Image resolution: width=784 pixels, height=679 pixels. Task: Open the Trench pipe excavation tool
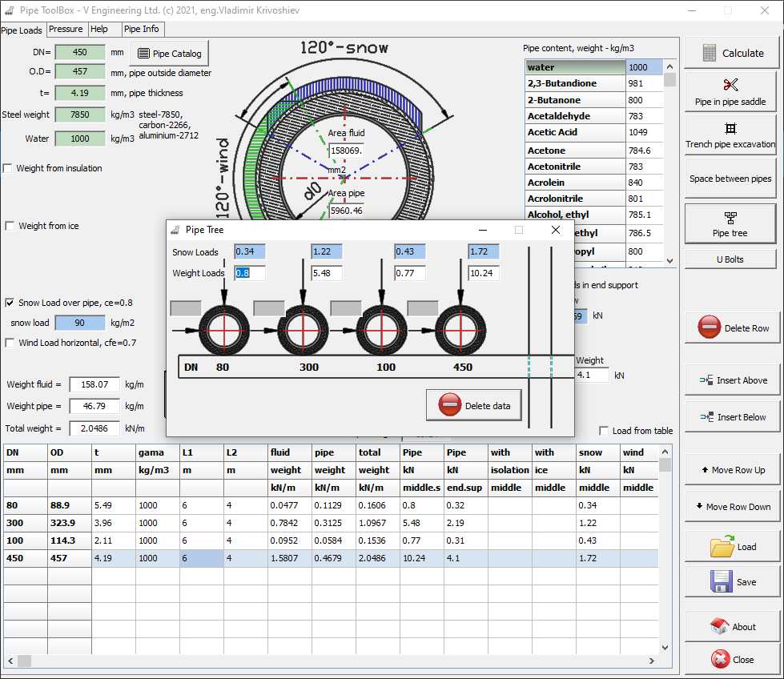pos(730,135)
